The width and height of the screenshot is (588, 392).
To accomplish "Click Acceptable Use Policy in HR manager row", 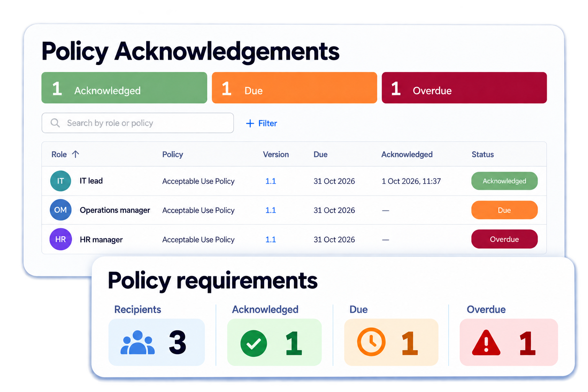I will tap(198, 240).
